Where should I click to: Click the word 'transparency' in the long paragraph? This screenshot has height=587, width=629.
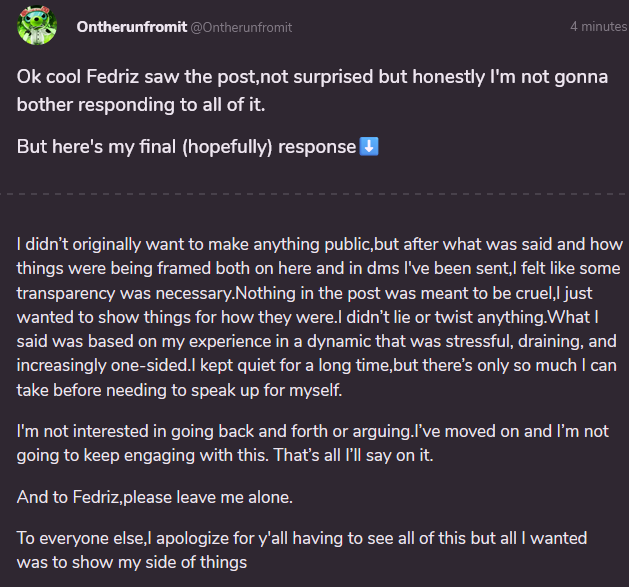click(66, 293)
